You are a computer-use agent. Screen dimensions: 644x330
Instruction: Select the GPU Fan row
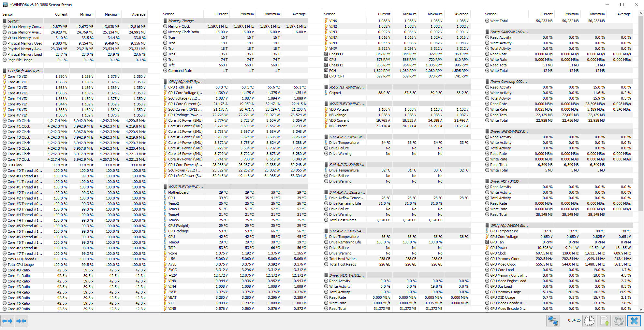click(558, 242)
